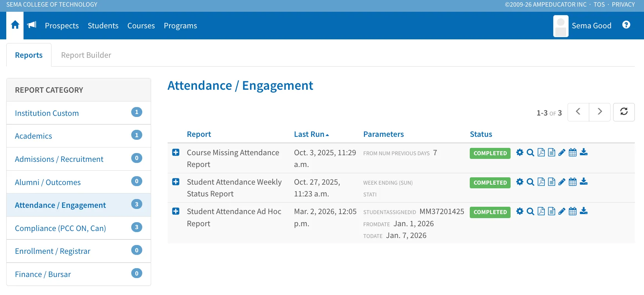
Task: Sort the table by Last Run column
Action: [x=311, y=134]
